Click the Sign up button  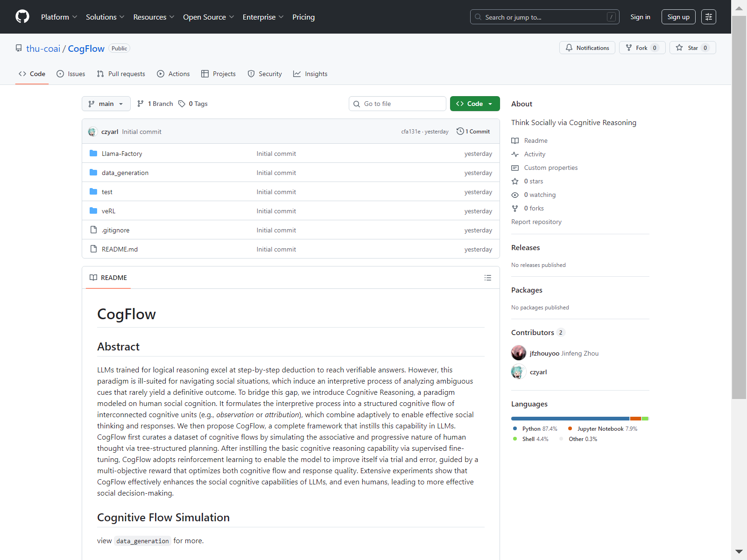[x=678, y=17]
